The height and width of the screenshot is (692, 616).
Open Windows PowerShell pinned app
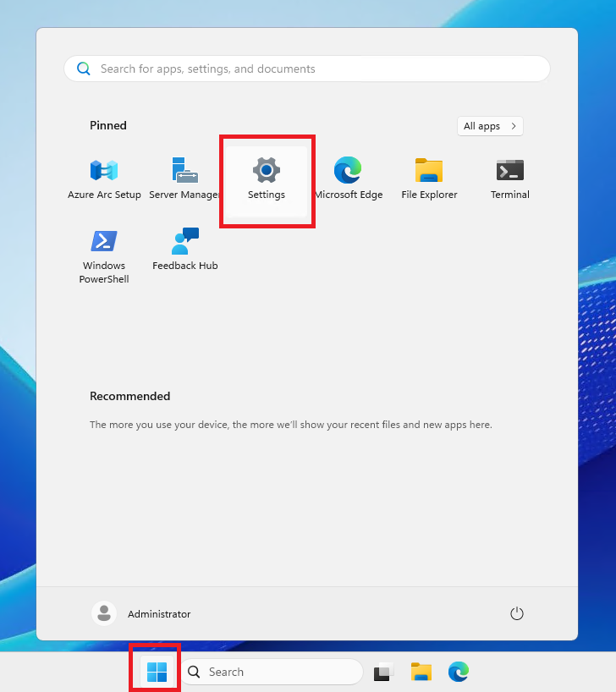pos(104,257)
